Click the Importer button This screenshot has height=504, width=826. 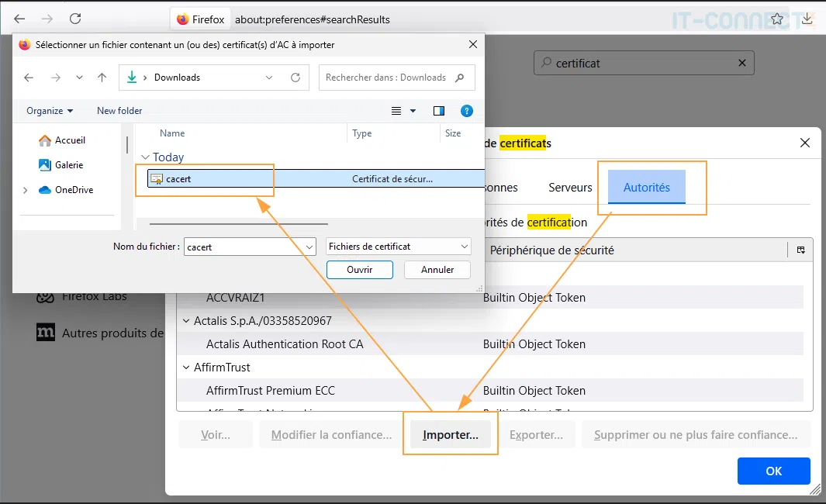(450, 435)
